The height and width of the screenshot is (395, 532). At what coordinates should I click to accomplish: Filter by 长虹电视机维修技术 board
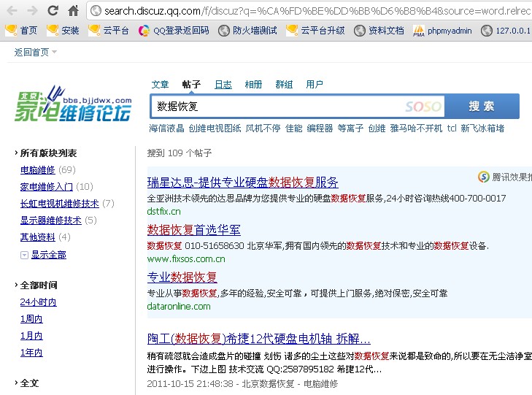tap(60, 204)
